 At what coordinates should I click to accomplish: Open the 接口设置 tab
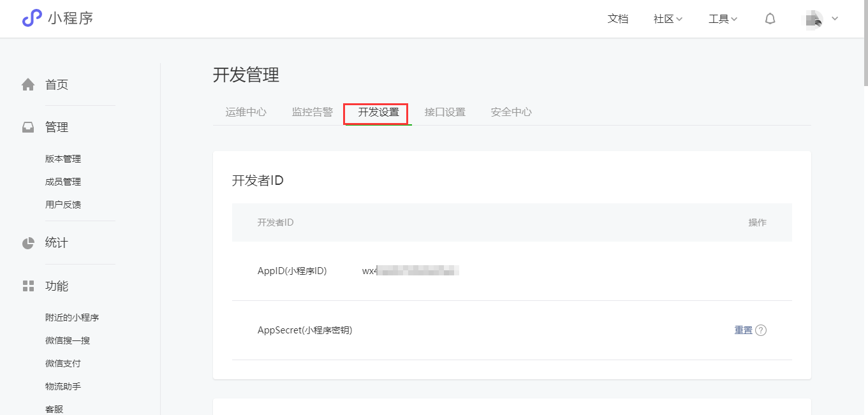point(445,112)
